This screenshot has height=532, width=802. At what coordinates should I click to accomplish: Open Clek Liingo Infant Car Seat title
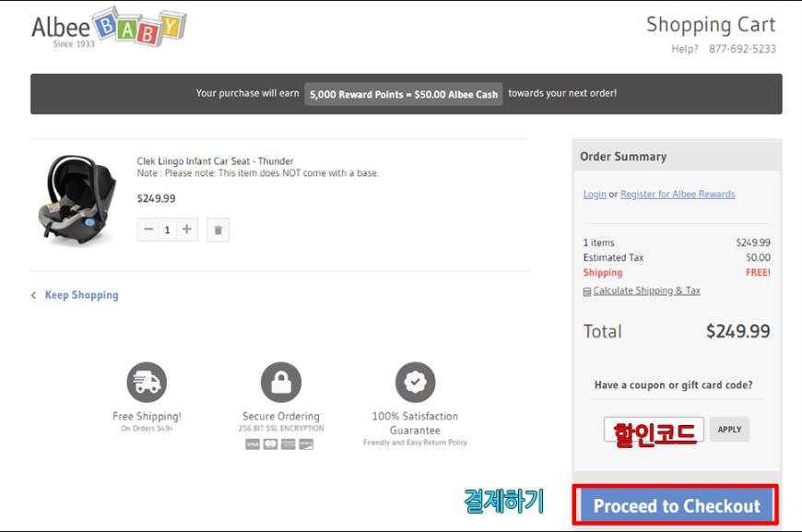coord(215,161)
